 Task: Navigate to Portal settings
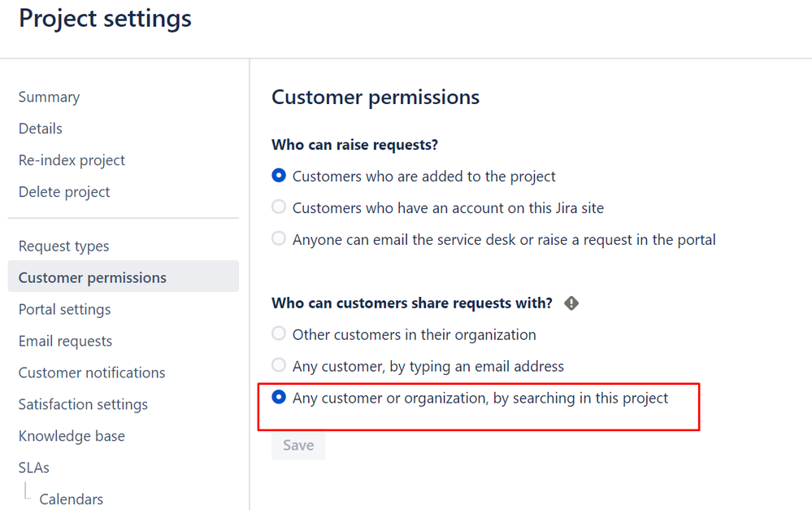pos(64,309)
